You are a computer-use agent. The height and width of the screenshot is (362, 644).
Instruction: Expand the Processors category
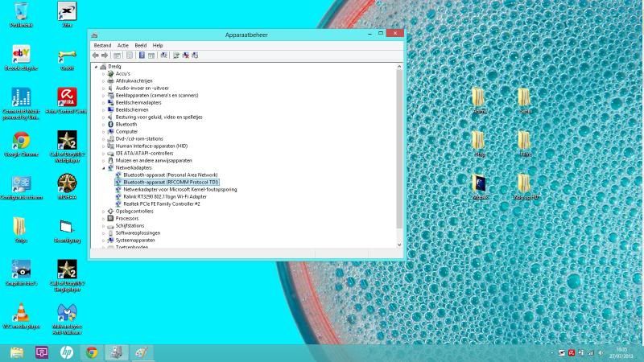tap(104, 219)
